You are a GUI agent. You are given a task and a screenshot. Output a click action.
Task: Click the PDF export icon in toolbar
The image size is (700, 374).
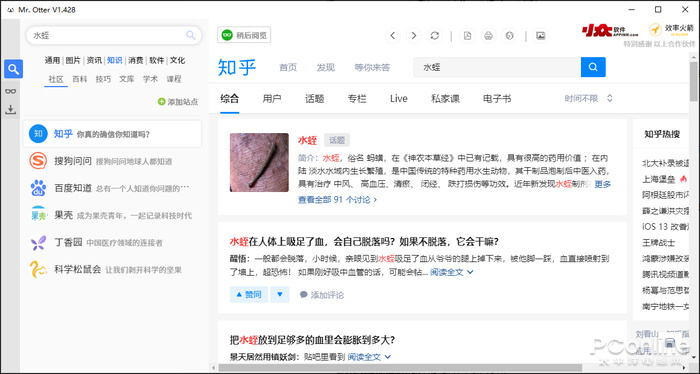coord(467,36)
